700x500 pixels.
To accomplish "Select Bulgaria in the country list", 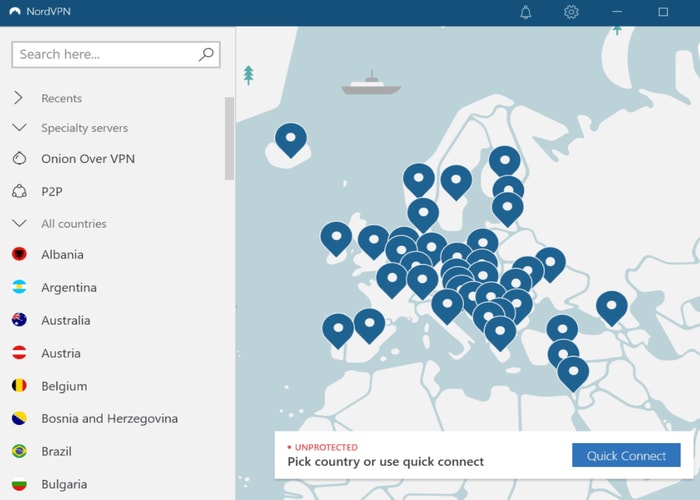I will point(64,485).
